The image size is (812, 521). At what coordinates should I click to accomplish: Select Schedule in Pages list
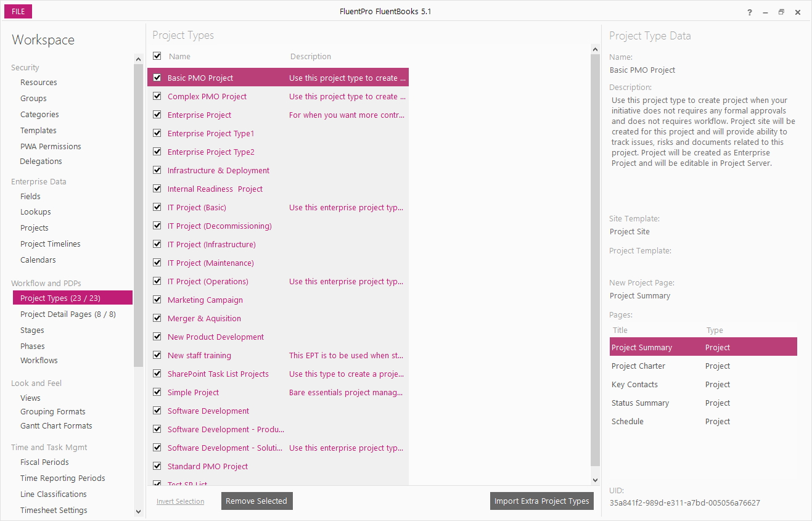click(x=703, y=421)
